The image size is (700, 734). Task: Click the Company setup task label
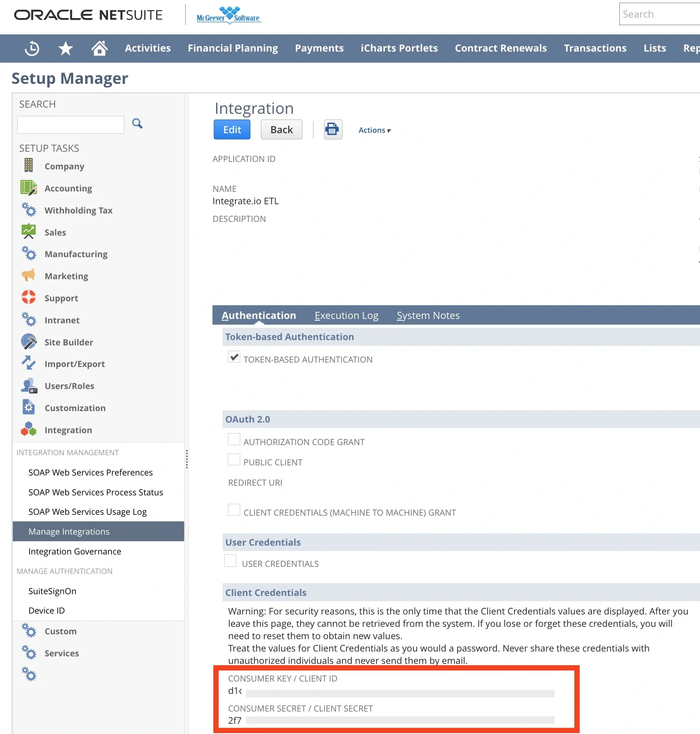(x=64, y=166)
